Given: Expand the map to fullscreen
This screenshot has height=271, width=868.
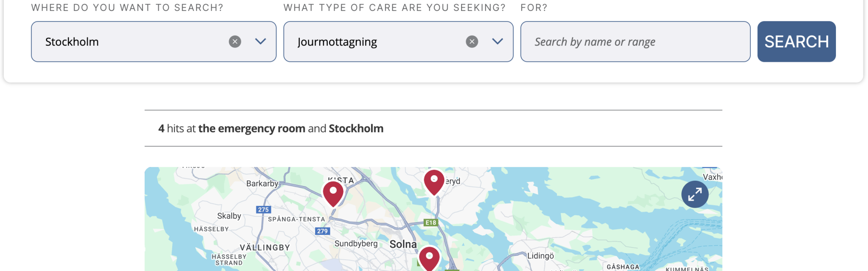Looking at the screenshot, I should pyautogui.click(x=695, y=194).
